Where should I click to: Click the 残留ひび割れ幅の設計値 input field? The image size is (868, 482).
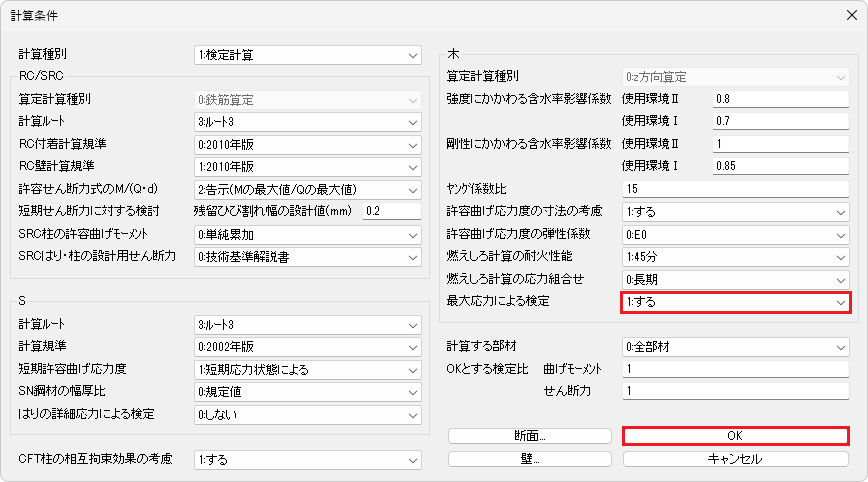pyautogui.click(x=392, y=211)
